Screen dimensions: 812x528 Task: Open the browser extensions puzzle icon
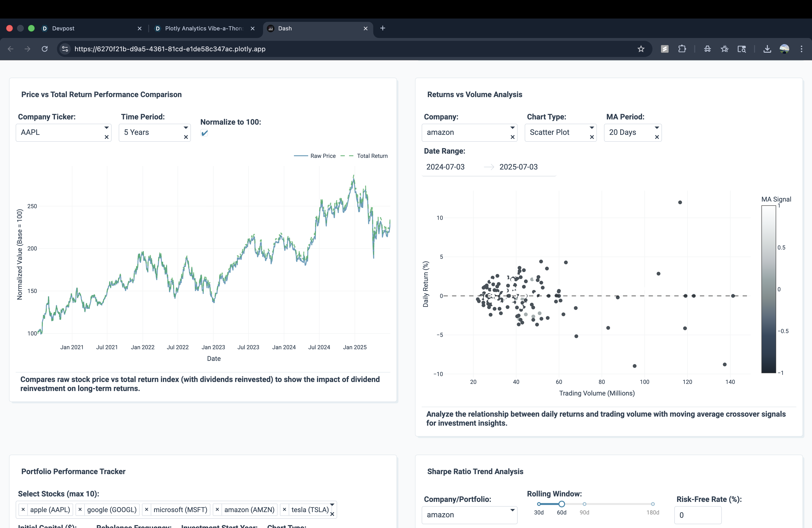(682, 49)
